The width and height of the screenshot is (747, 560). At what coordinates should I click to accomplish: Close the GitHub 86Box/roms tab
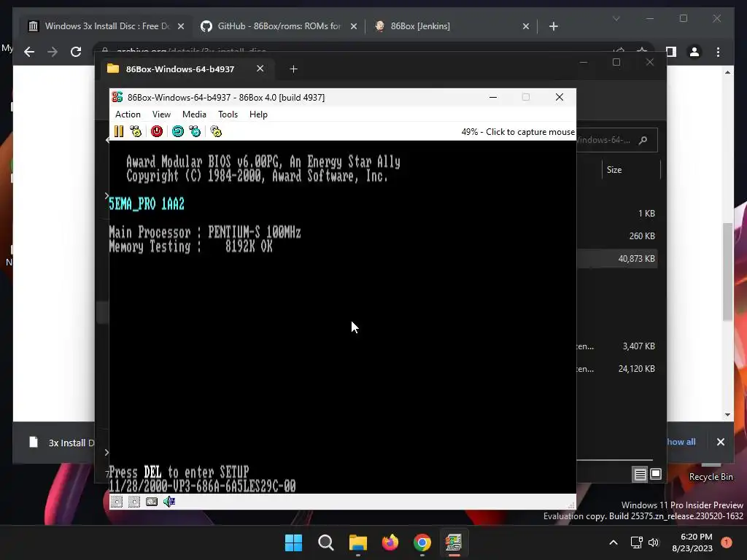pyautogui.click(x=354, y=27)
